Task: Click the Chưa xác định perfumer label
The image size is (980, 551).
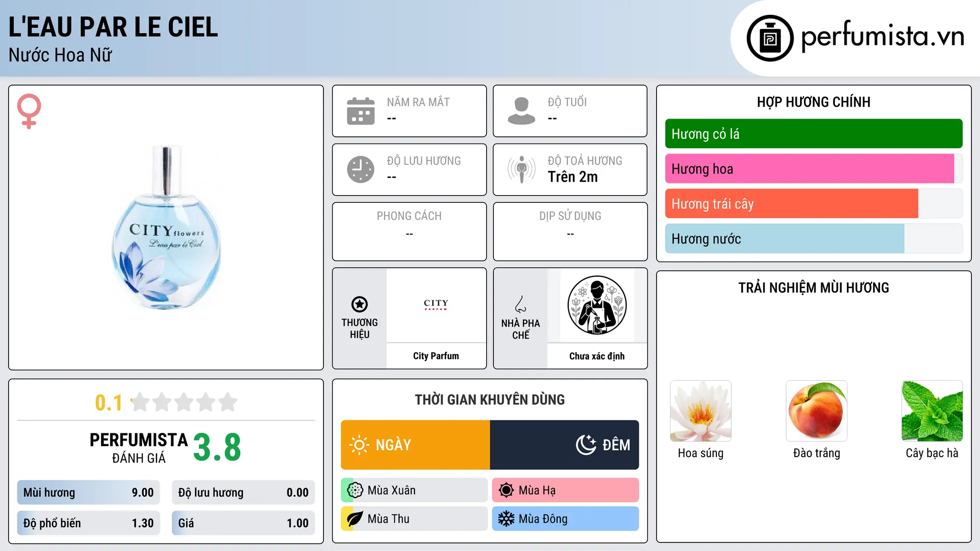Action: point(597,356)
